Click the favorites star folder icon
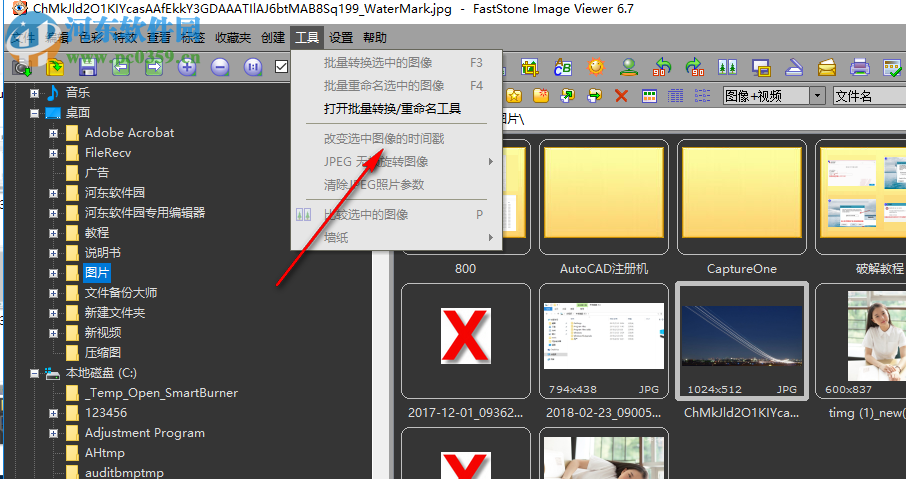The height and width of the screenshot is (479, 906). (x=514, y=95)
